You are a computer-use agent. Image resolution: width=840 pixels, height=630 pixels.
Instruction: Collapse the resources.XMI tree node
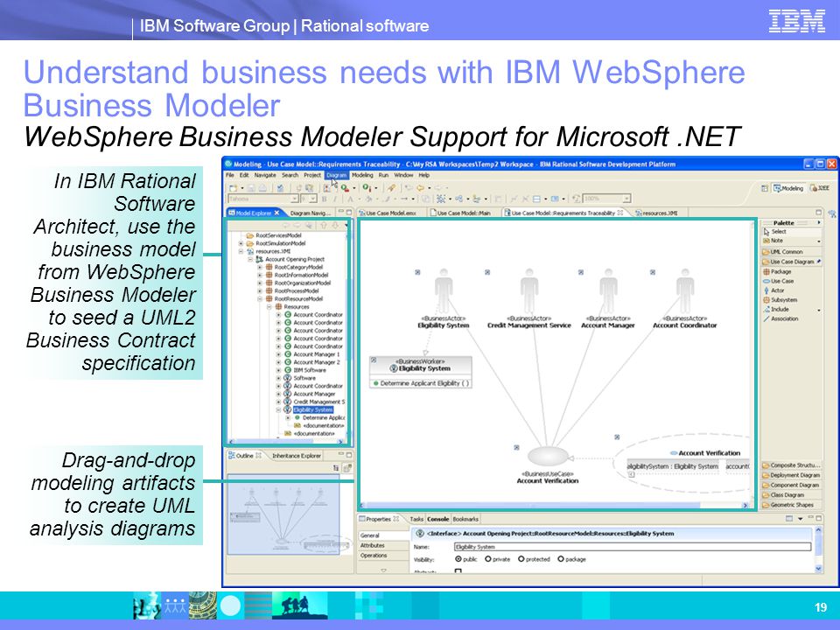241,251
